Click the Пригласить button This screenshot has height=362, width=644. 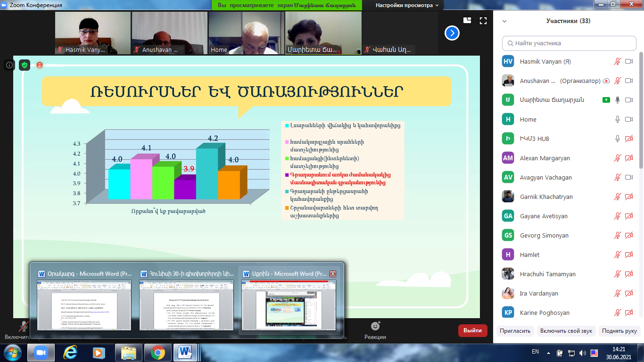click(x=515, y=331)
